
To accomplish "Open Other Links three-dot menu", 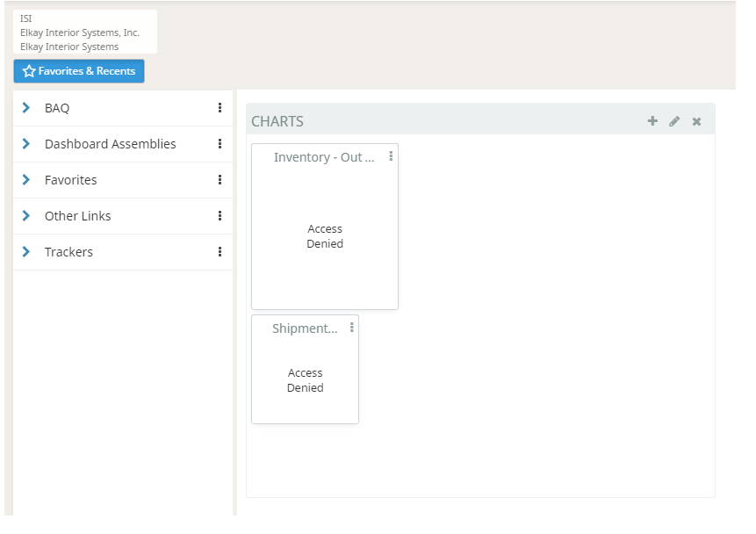I will [220, 216].
